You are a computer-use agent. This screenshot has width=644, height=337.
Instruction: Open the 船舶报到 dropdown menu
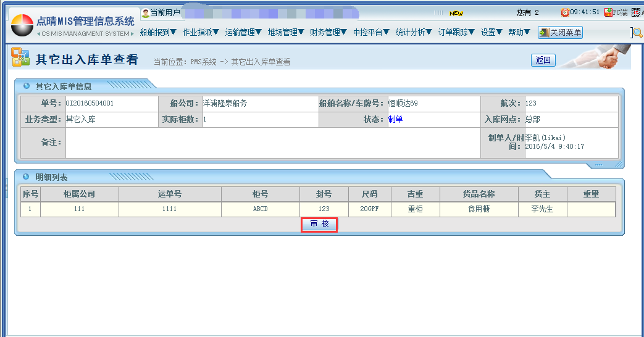tap(158, 33)
